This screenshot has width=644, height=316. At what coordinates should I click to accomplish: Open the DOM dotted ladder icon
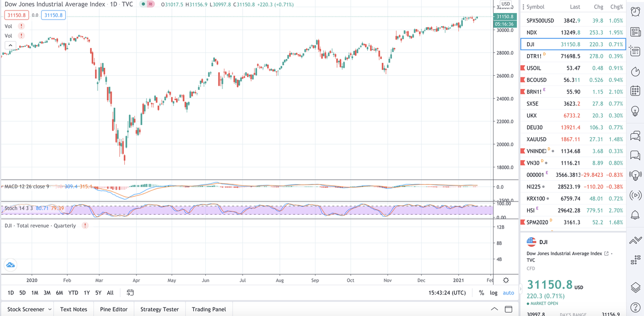point(635,260)
